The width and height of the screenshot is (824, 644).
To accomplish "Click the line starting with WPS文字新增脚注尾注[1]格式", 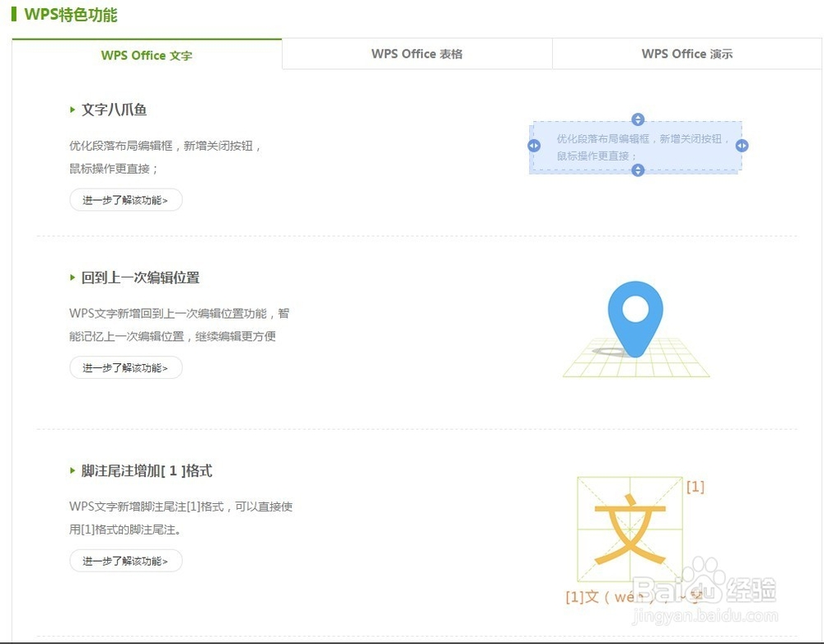I will click(180, 506).
